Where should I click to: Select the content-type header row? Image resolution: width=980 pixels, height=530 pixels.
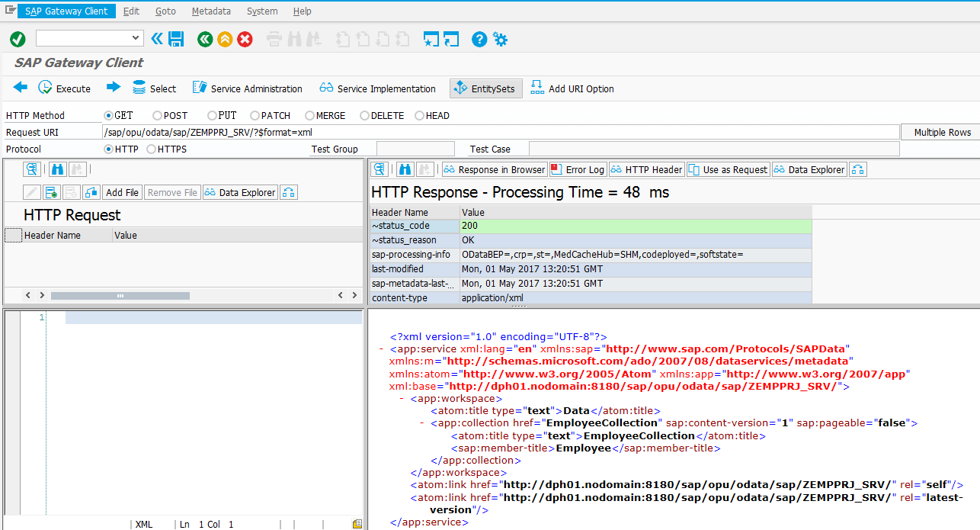coord(591,298)
